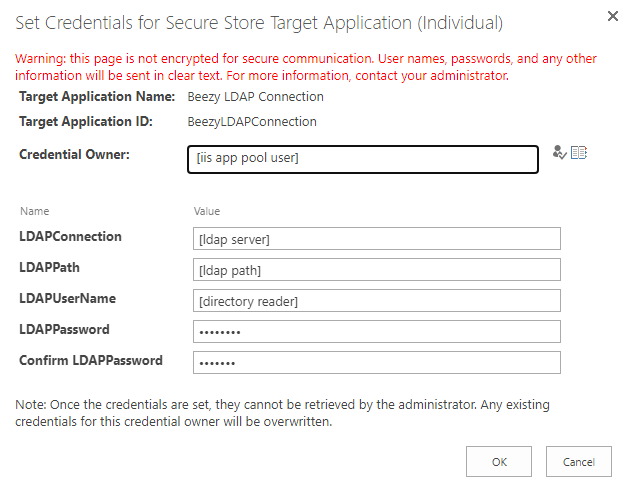
Task: Click the Check Names person icon
Action: coord(559,153)
